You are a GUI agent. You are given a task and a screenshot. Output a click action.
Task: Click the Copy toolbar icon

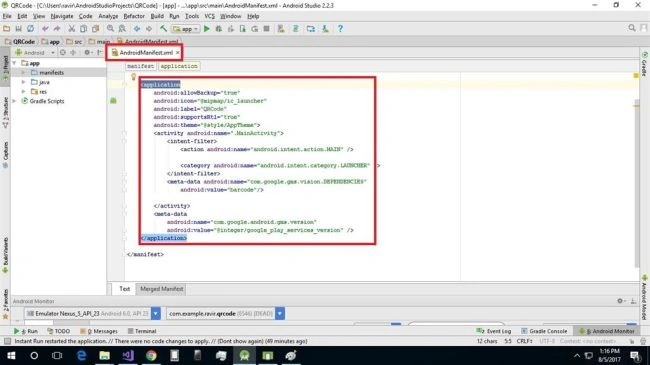(83, 29)
